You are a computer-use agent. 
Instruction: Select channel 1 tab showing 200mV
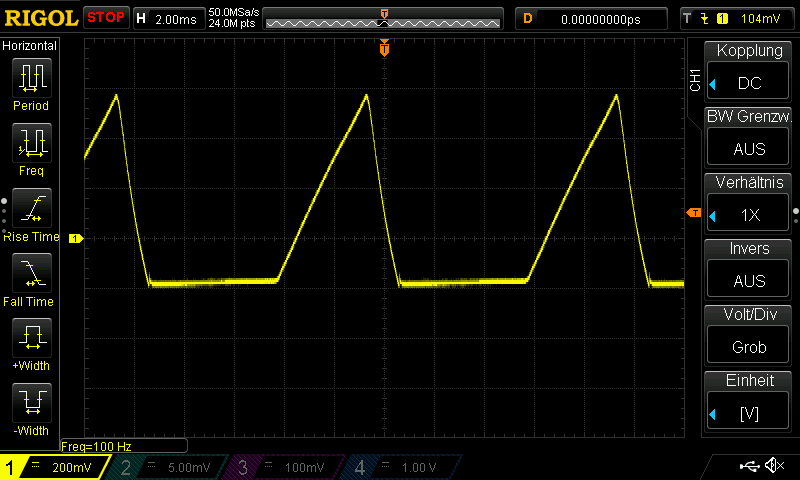click(x=54, y=467)
